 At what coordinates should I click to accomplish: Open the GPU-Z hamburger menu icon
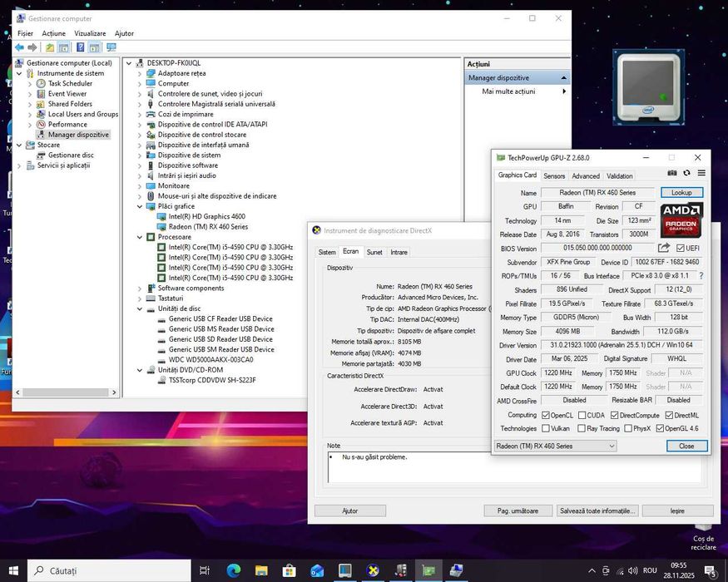701,173
